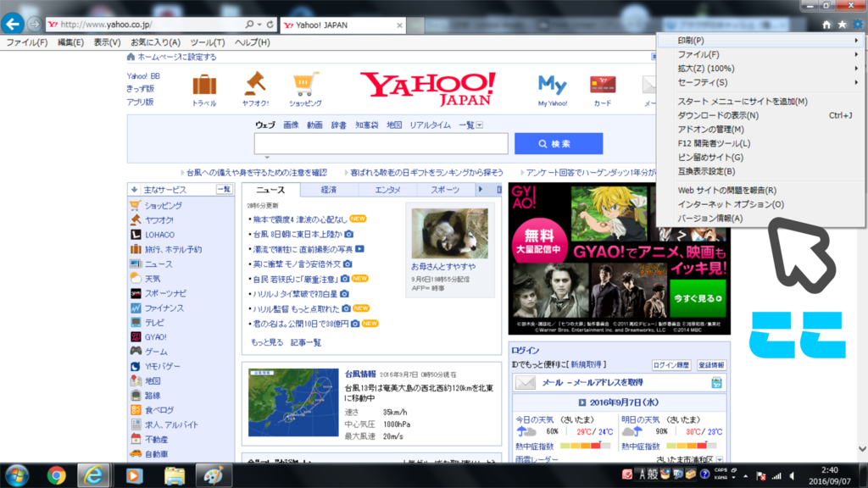Open the file explorer taskbar icon
The height and width of the screenshot is (488, 868).
[174, 476]
